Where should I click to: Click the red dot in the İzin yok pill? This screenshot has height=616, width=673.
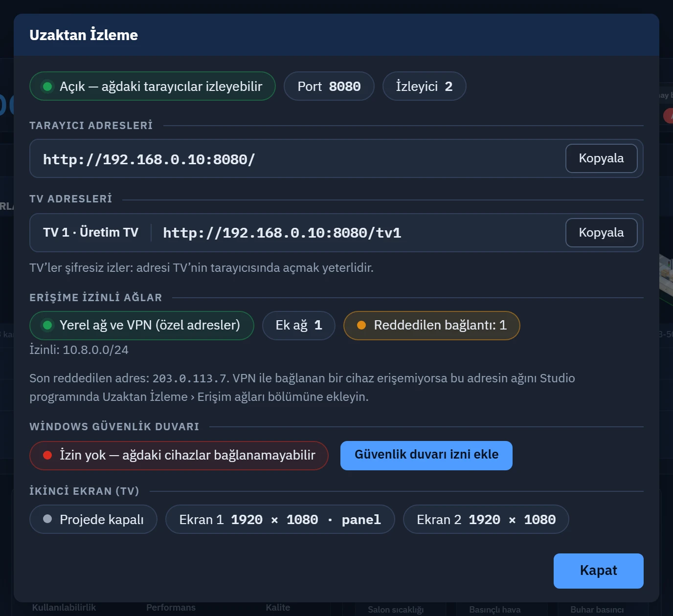[x=47, y=455]
